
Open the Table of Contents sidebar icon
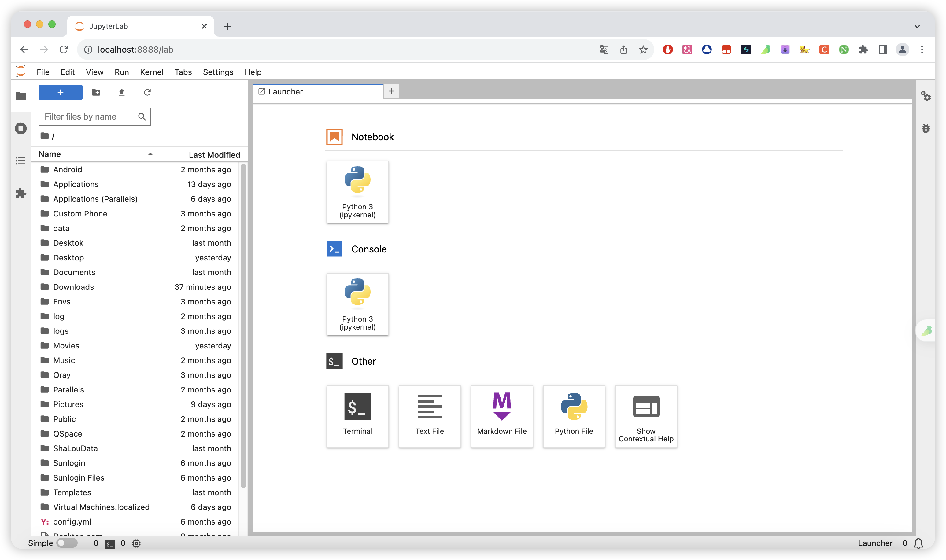pyautogui.click(x=21, y=161)
